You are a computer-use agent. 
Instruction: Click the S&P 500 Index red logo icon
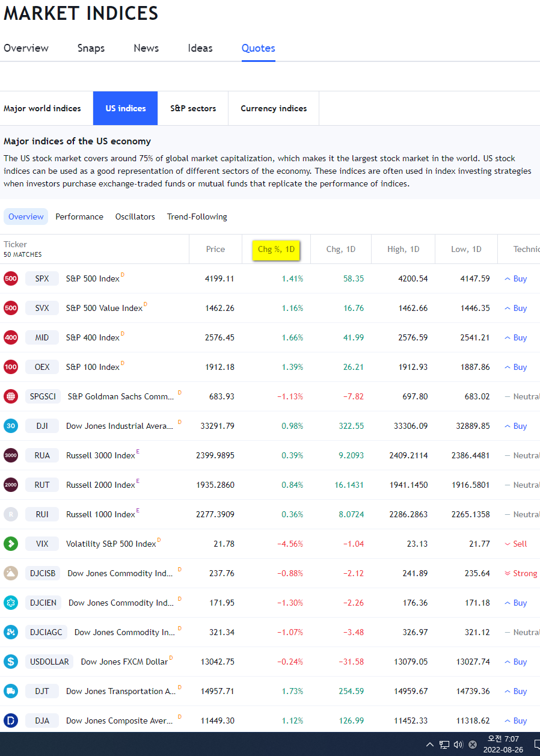pyautogui.click(x=11, y=278)
